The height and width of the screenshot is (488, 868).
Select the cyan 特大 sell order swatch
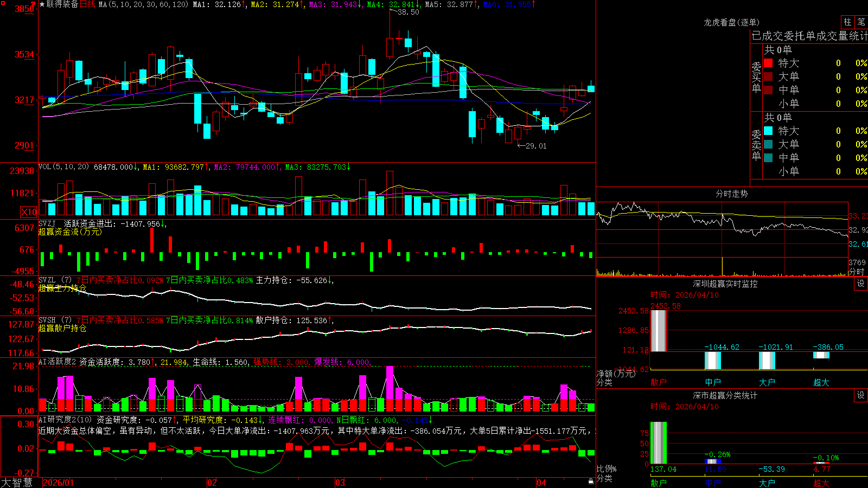[x=768, y=131]
